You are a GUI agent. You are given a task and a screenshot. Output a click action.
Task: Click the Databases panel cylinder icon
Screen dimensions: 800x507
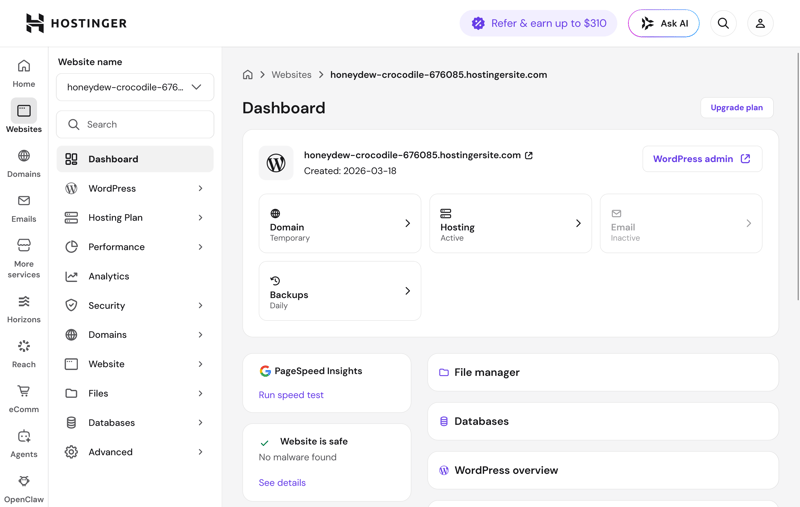444,421
